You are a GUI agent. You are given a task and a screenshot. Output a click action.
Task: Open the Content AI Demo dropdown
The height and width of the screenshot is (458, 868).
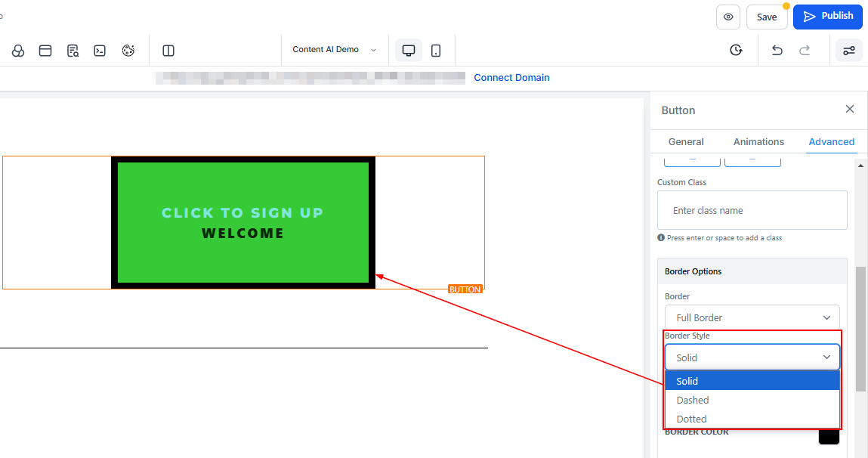[334, 50]
